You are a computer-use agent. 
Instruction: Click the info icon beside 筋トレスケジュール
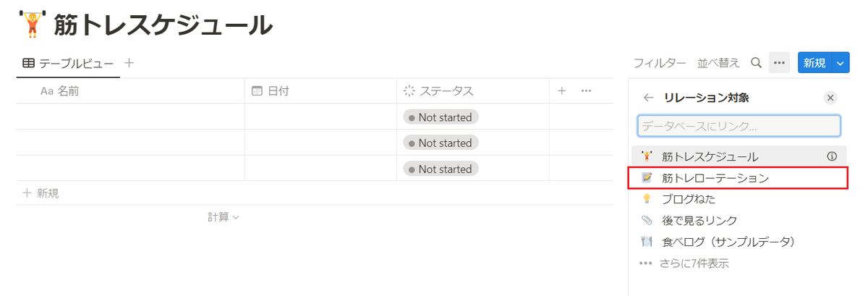(831, 156)
